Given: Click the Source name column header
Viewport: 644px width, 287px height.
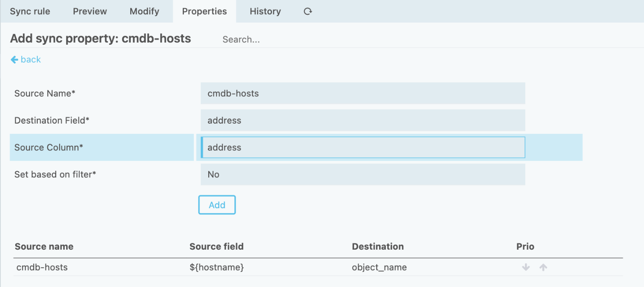Looking at the screenshot, I should click(44, 246).
